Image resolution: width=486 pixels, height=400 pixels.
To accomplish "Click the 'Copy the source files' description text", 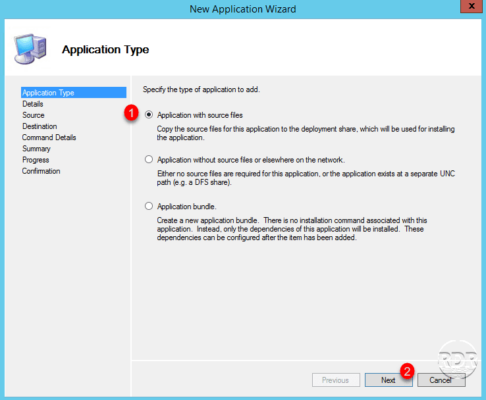I will pyautogui.click(x=306, y=133).
